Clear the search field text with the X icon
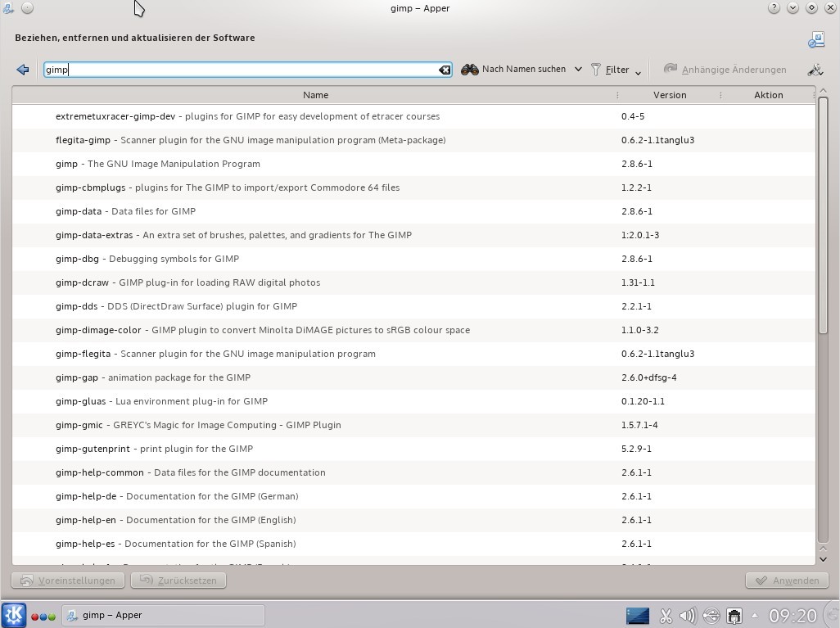 pos(445,70)
